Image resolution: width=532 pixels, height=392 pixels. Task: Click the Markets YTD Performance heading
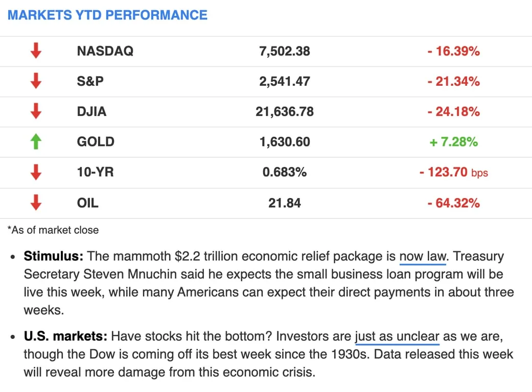[x=107, y=15]
